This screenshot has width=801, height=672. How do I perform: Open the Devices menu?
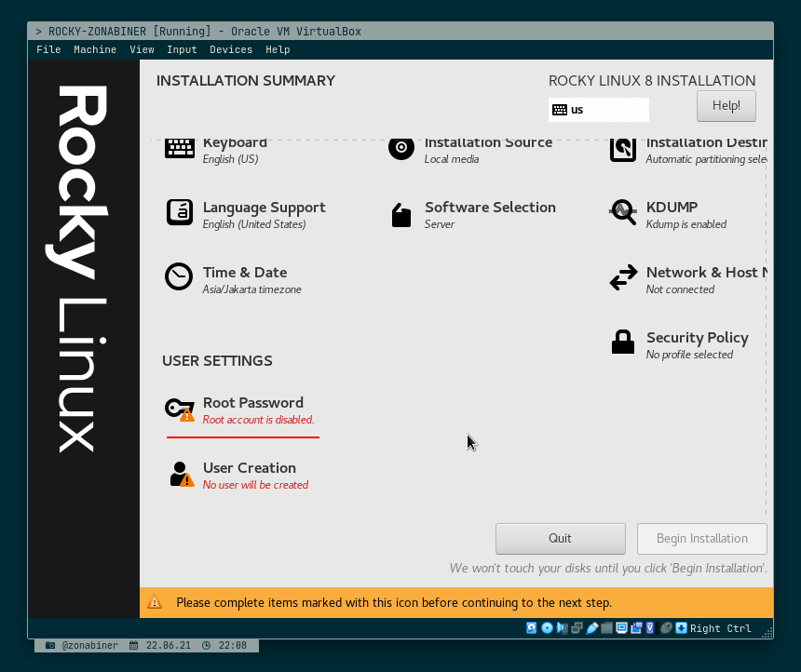coord(231,49)
